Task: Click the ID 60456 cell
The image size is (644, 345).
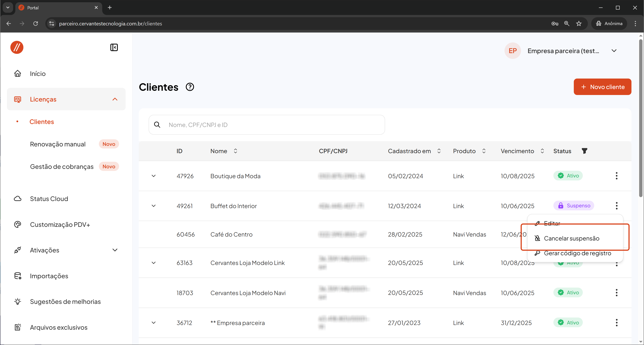Action: pos(186,234)
